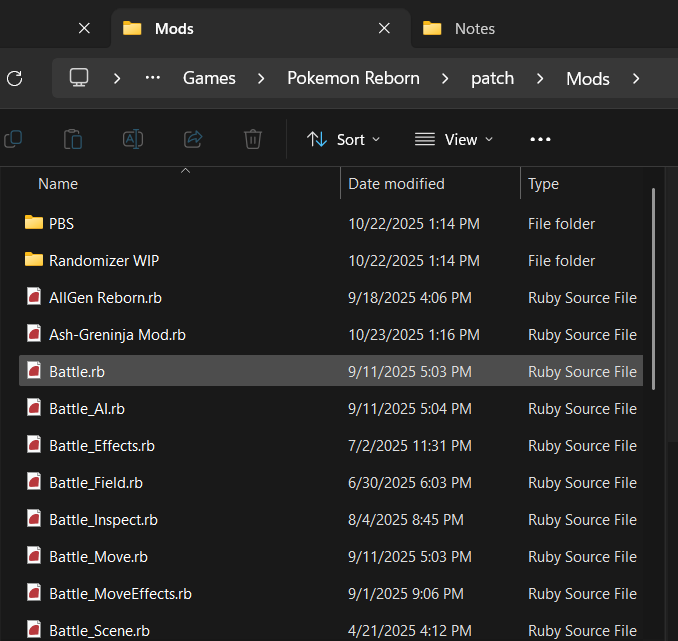This screenshot has width=678, height=641.
Task: Go to the Games folder breadcrumb
Action: (209, 78)
